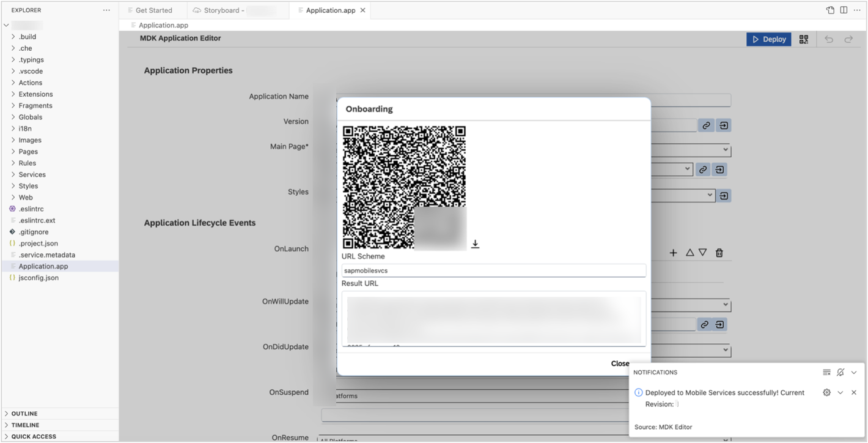Clear all notifications
868x443 pixels.
[x=826, y=373]
